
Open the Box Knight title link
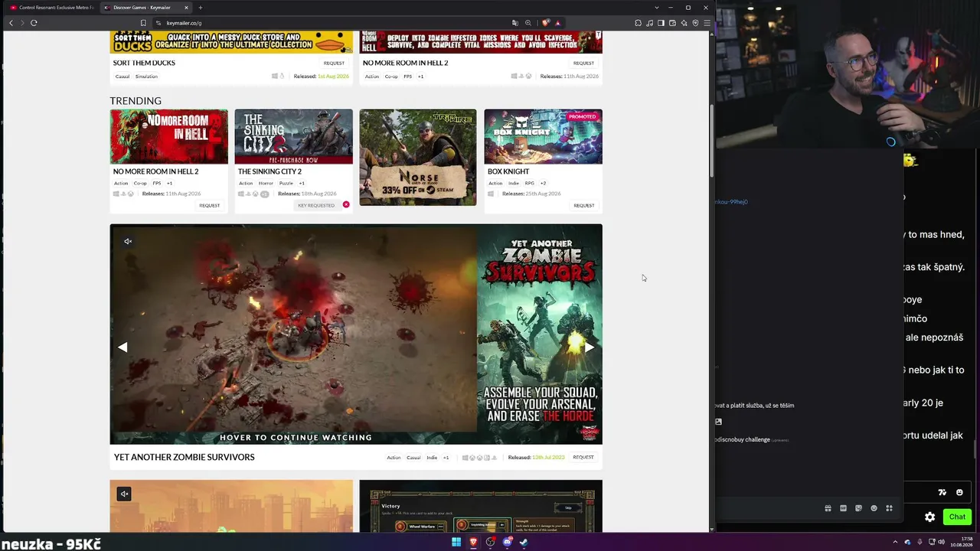tap(508, 171)
